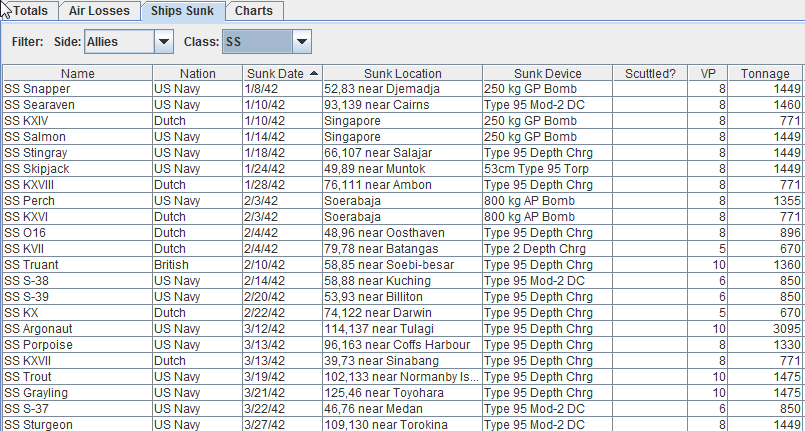Select the SS S-39 name cell
The width and height of the screenshot is (805, 431).
coord(78,297)
